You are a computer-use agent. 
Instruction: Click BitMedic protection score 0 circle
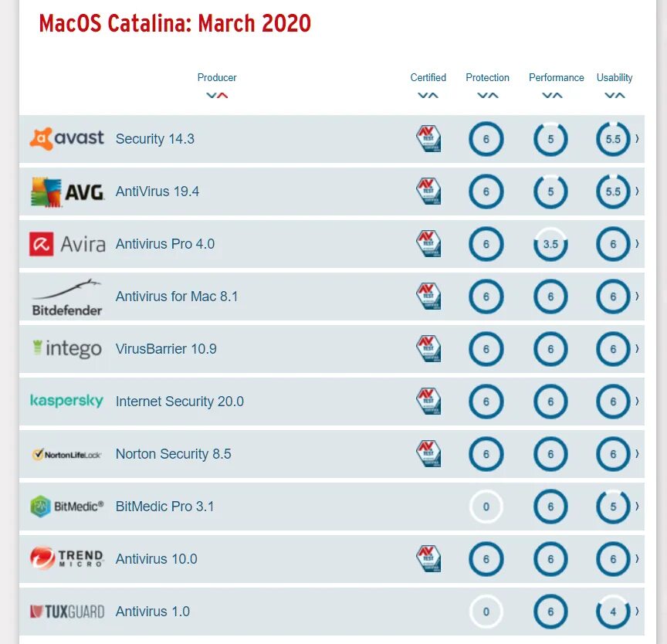[x=486, y=507]
